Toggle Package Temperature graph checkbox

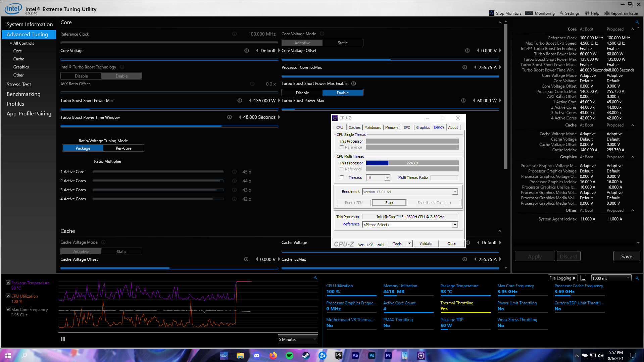click(8, 282)
